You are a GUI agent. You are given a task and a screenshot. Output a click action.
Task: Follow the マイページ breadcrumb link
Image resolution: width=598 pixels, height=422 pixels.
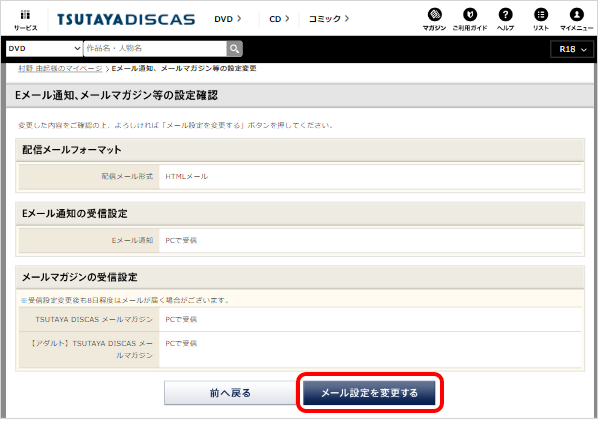60,69
